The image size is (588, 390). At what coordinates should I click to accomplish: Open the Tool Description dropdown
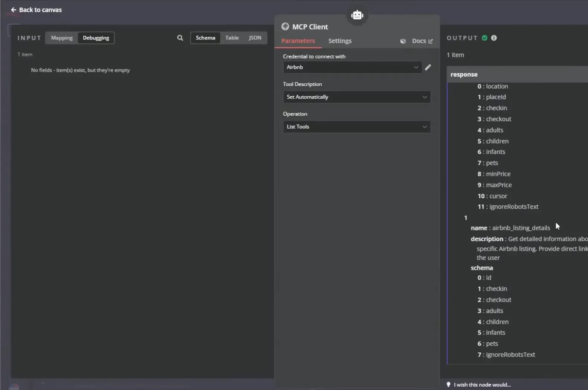(357, 97)
